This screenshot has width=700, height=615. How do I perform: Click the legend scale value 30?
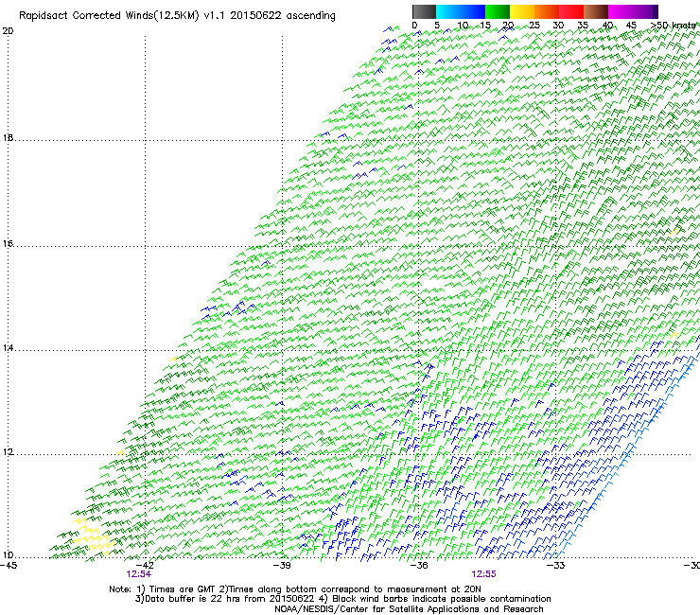(x=558, y=25)
